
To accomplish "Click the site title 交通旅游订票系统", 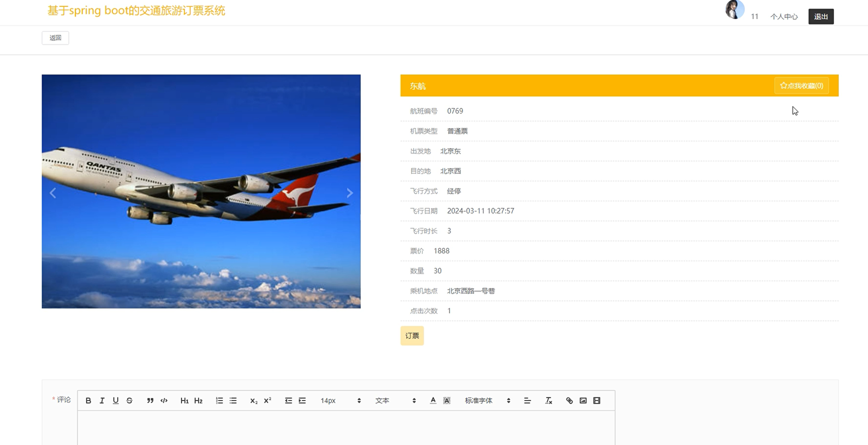I will tap(136, 10).
